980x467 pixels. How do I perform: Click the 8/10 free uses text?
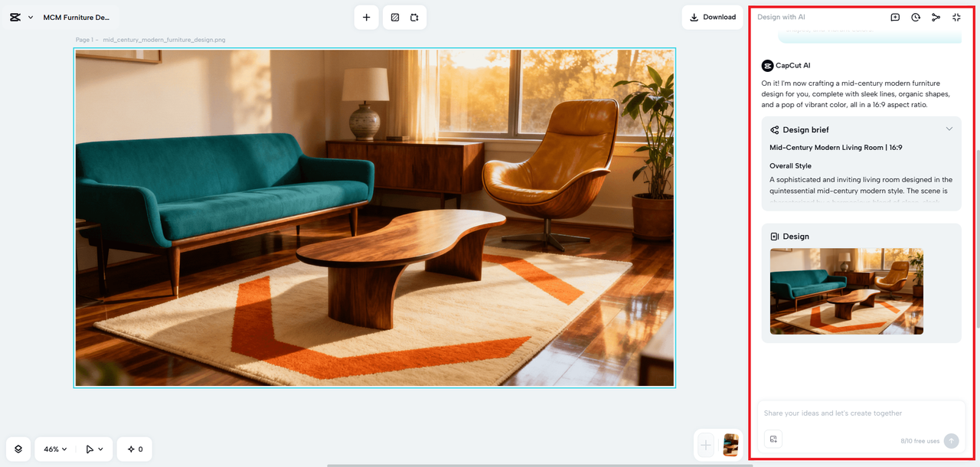click(x=920, y=441)
